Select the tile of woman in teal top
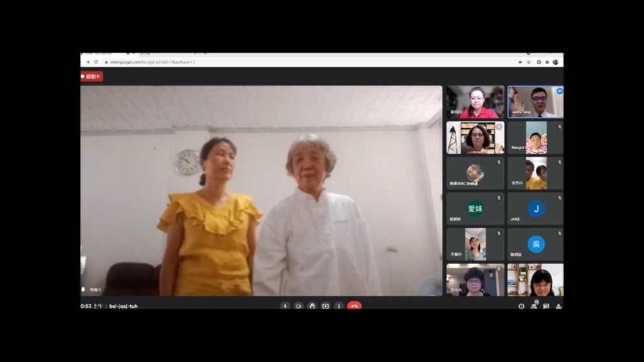Viewport: 644px width, 362px height. (475, 244)
